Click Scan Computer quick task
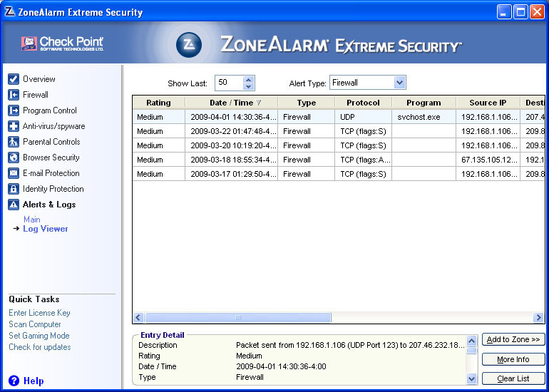Viewport: 549px width, 392px height. [35, 324]
